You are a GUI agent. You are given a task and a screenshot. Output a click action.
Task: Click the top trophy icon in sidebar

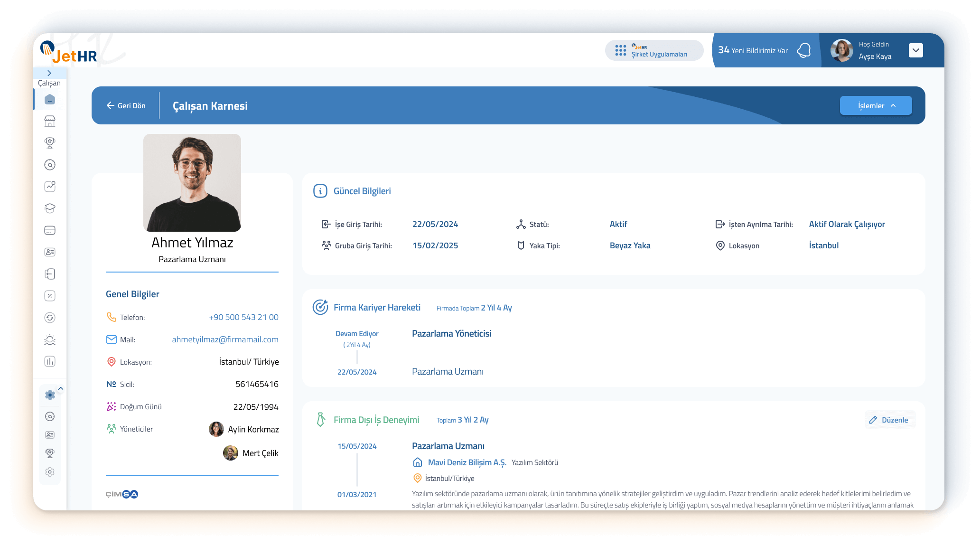50,142
